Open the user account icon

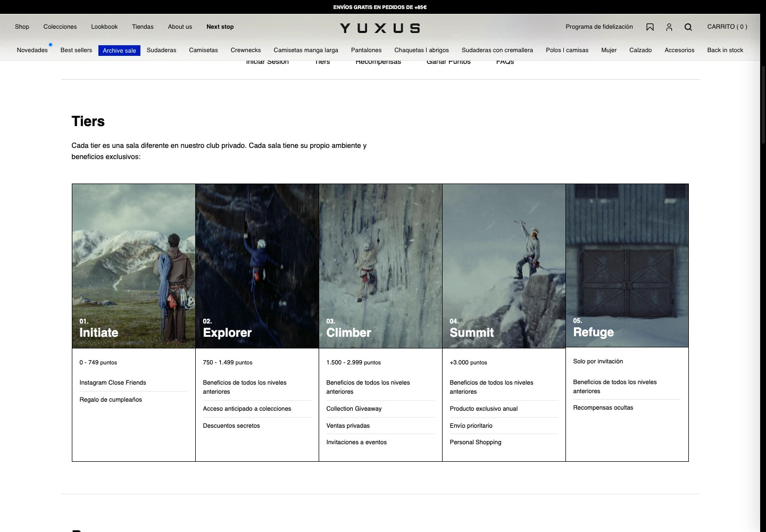coord(669,27)
